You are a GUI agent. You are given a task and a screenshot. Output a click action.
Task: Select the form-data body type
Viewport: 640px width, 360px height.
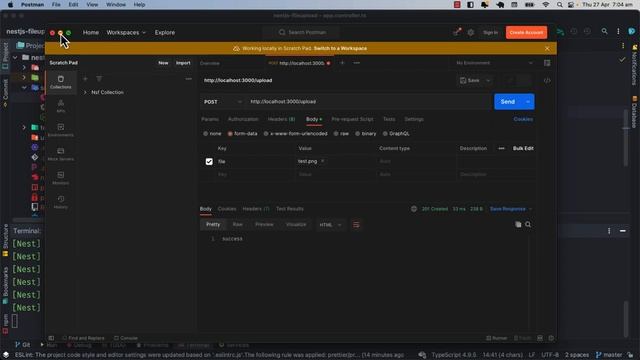242,133
